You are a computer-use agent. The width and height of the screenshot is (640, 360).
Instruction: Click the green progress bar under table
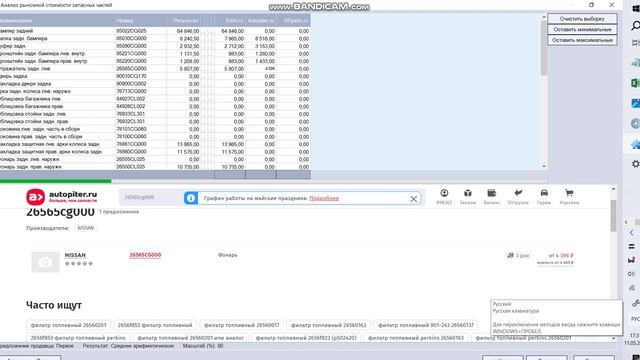[56, 181]
